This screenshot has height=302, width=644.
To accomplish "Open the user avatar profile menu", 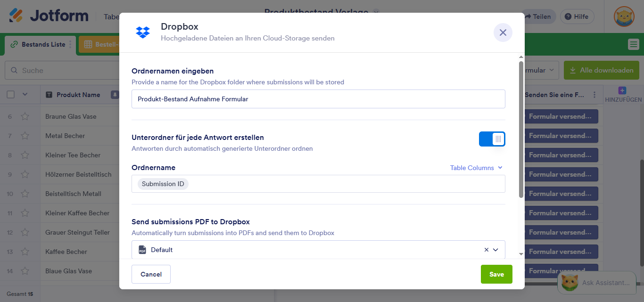I will tap(624, 16).
